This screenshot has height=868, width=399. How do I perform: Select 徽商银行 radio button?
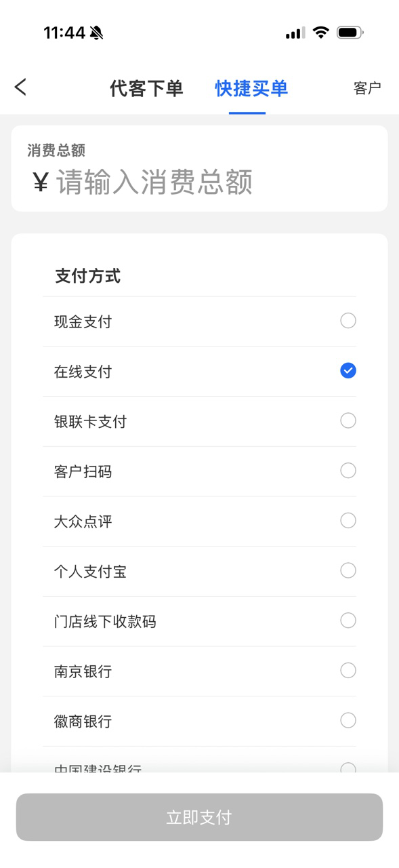(x=348, y=720)
